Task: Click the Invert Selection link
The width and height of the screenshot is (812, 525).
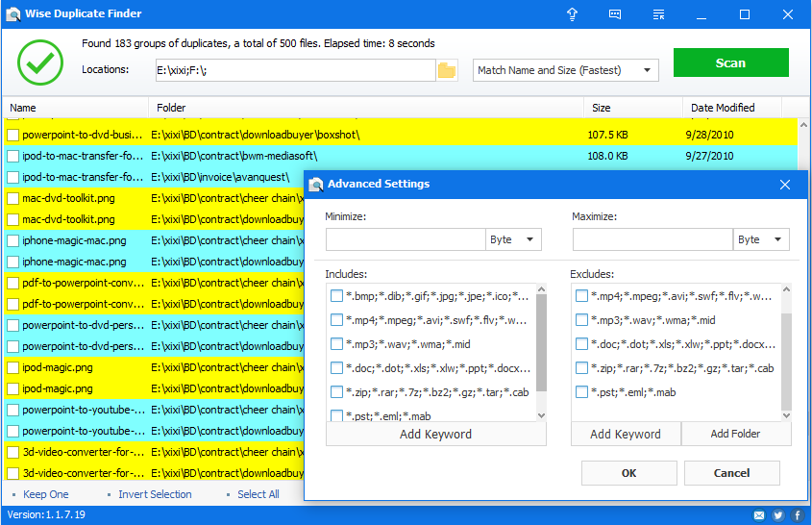Action: 155,494
